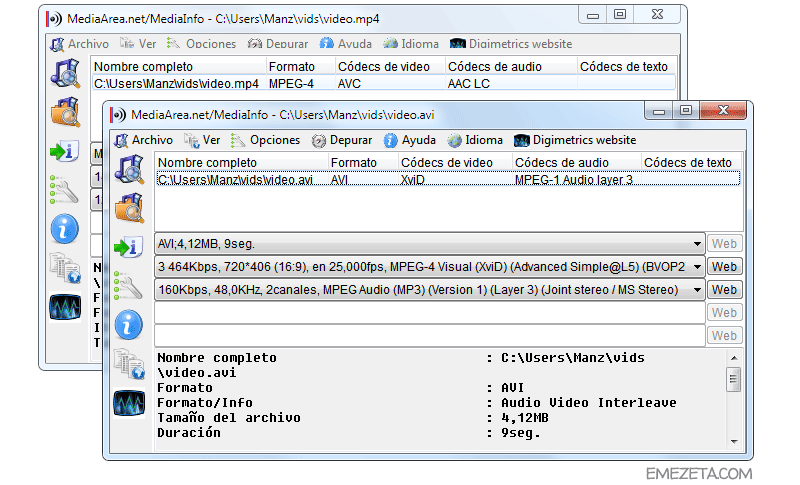Click documents globe icon in video.avi sidebar

click(129, 364)
